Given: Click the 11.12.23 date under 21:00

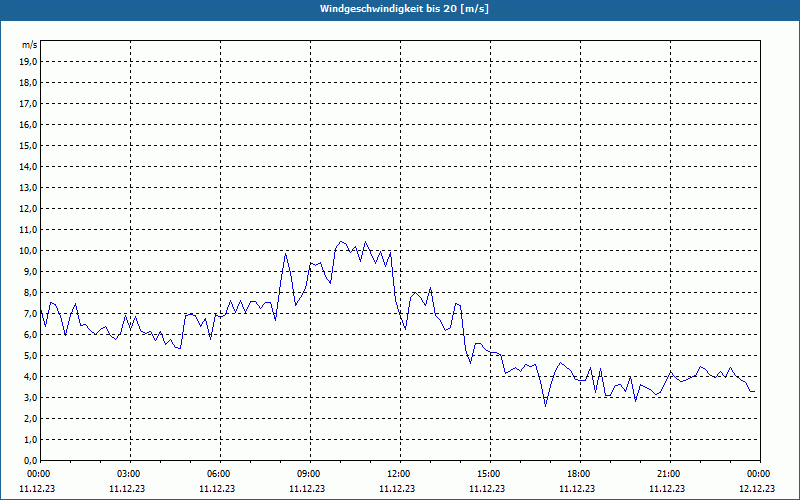Looking at the screenshot, I should click(x=667, y=488).
